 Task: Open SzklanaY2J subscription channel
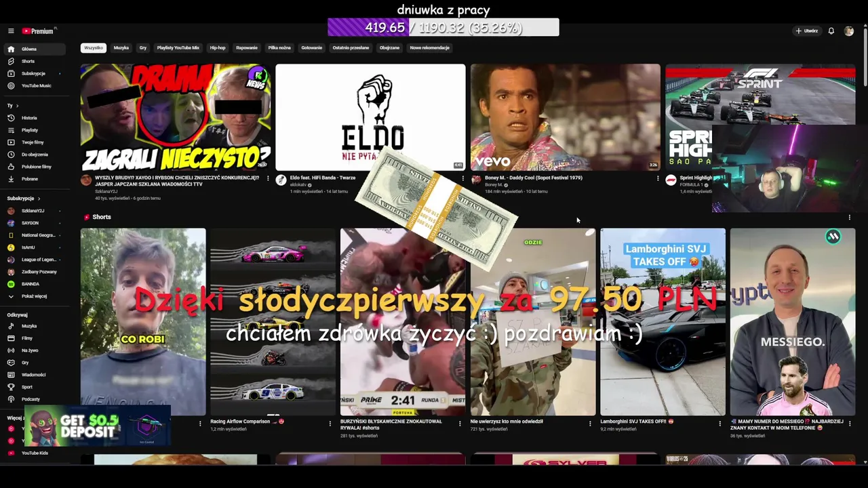pos(36,211)
